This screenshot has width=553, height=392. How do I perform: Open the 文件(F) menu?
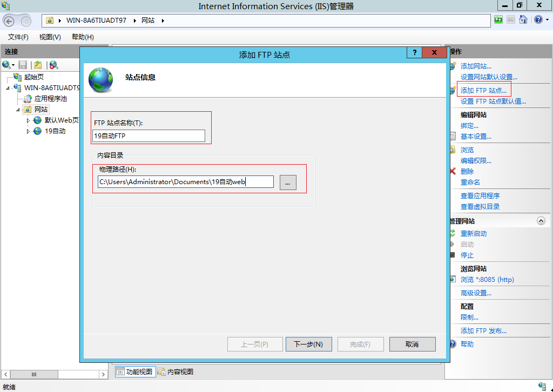[x=18, y=37]
